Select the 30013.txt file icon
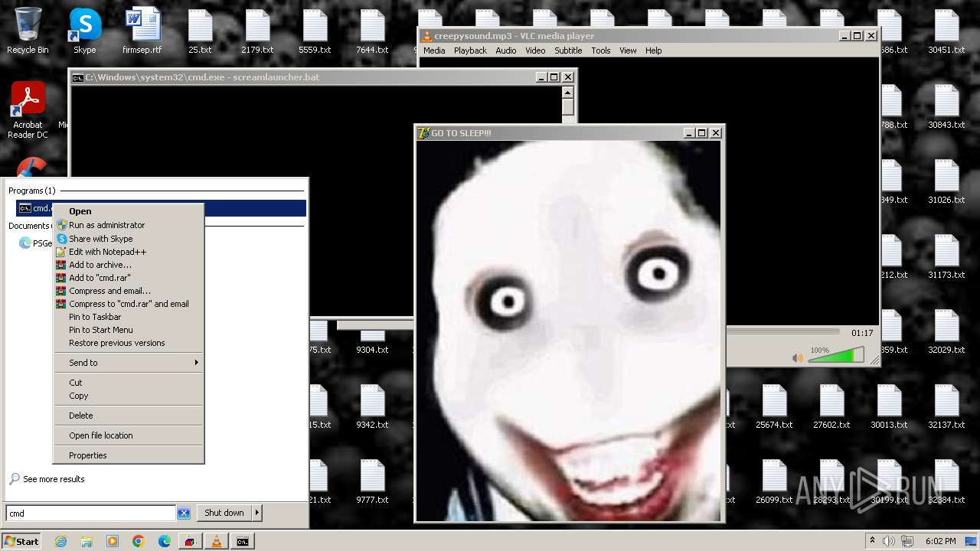 (x=889, y=406)
